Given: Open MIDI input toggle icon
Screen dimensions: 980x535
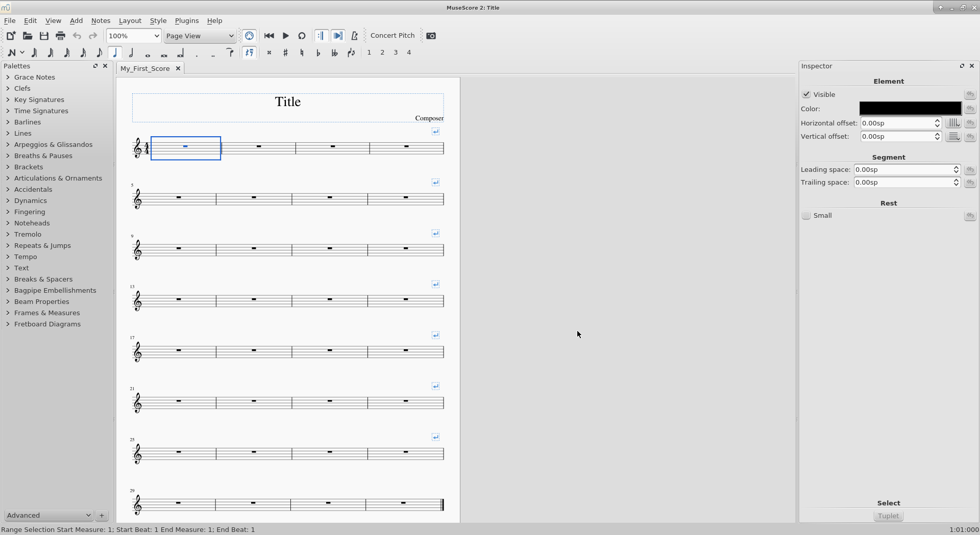Looking at the screenshot, I should click(250, 36).
